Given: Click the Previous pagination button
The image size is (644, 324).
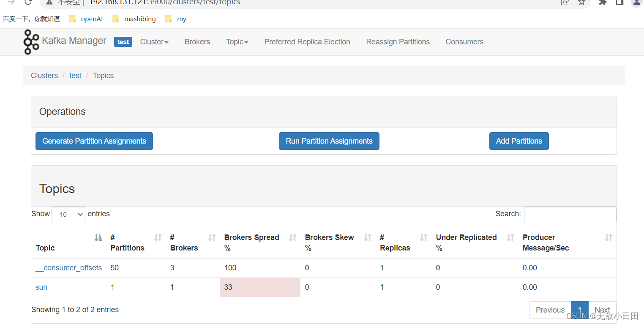Looking at the screenshot, I should tap(550, 310).
